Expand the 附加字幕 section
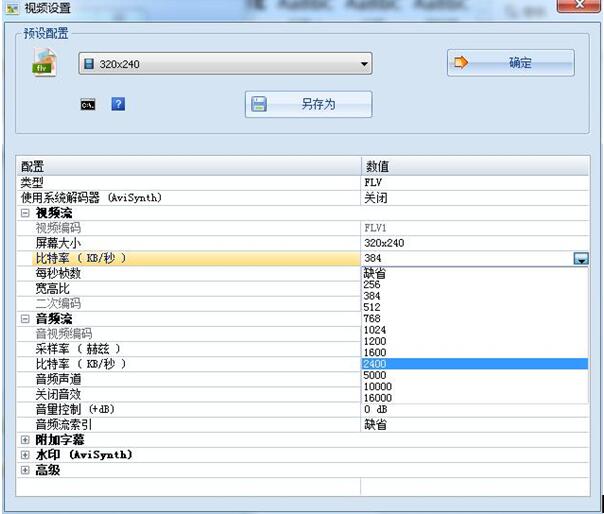This screenshot has height=514, width=604. 25,440
